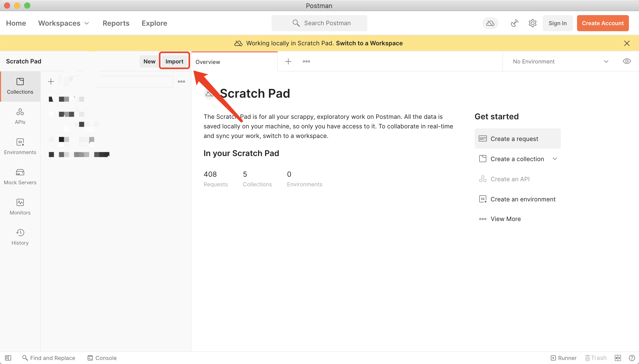
Task: Toggle sidebar visibility in the status bar
Action: pyautogui.click(x=8, y=358)
